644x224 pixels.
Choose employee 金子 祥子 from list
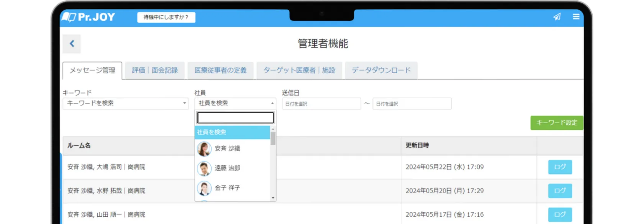click(x=232, y=188)
